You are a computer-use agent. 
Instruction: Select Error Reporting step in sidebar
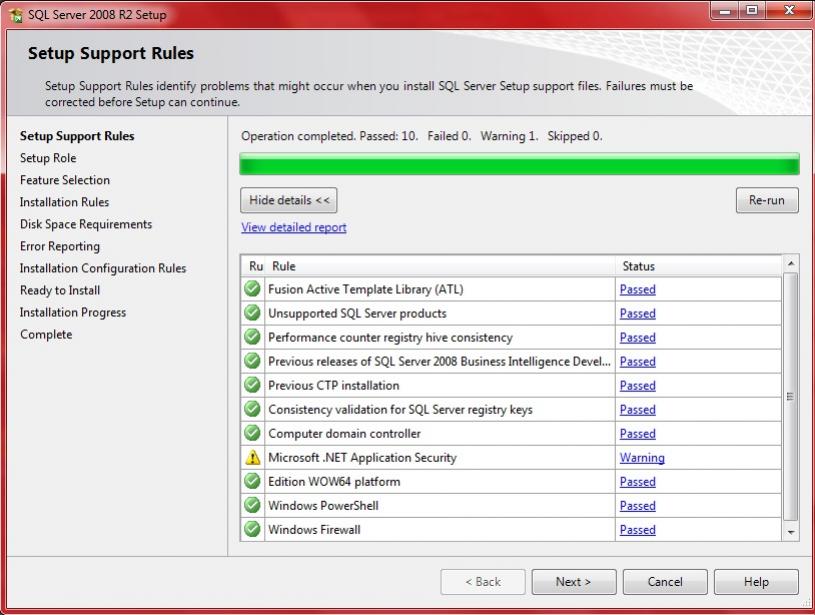60,246
